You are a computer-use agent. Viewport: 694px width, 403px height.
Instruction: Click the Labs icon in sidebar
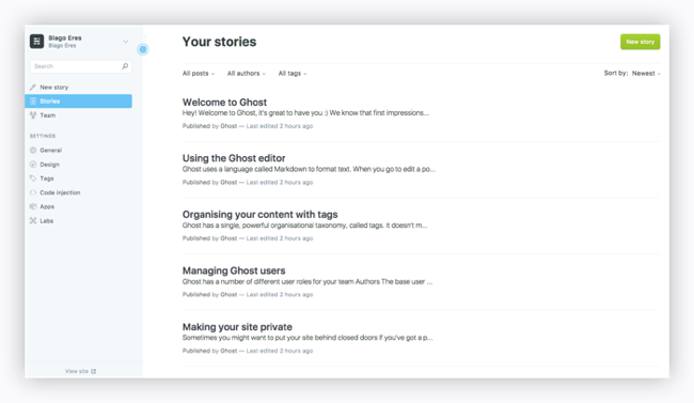[x=33, y=220]
